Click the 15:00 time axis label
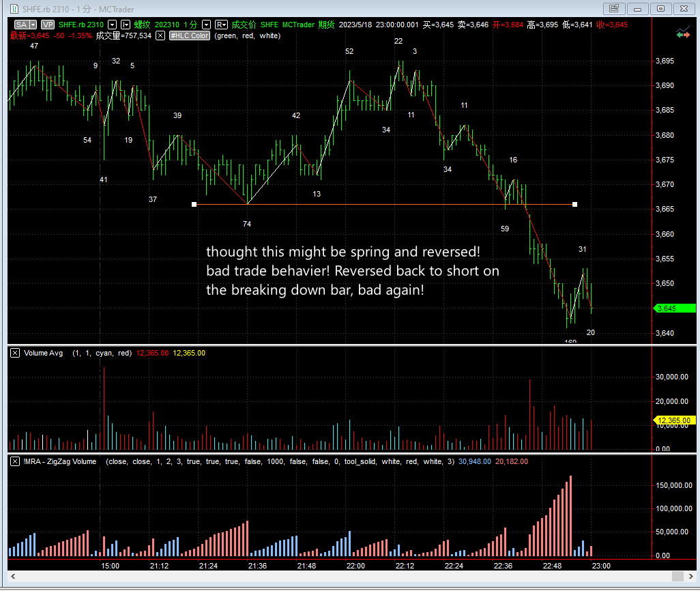 (110, 566)
